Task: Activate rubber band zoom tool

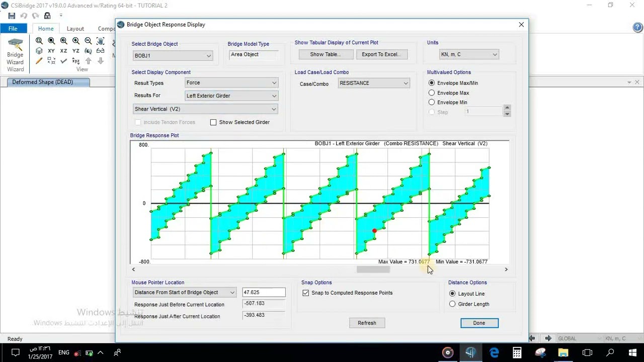Action: pyautogui.click(x=39, y=41)
